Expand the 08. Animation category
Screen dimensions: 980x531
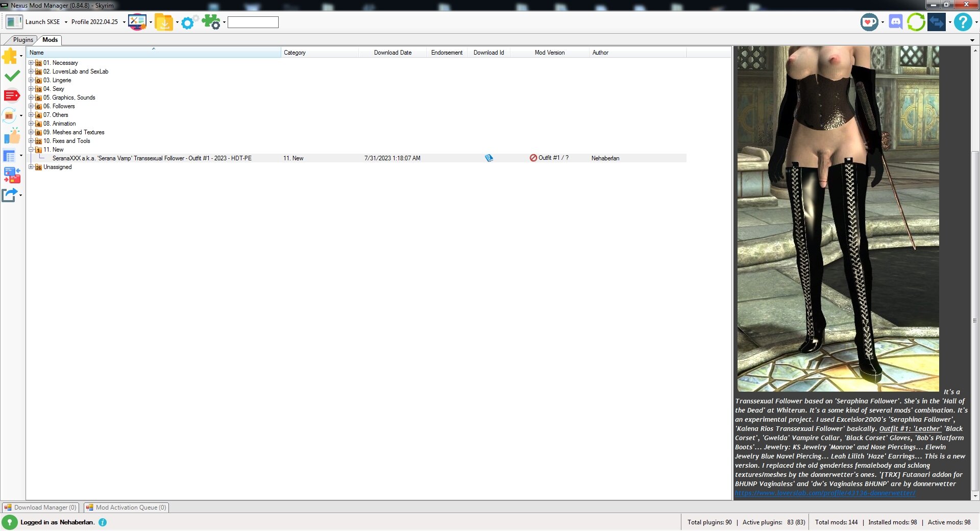(31, 124)
